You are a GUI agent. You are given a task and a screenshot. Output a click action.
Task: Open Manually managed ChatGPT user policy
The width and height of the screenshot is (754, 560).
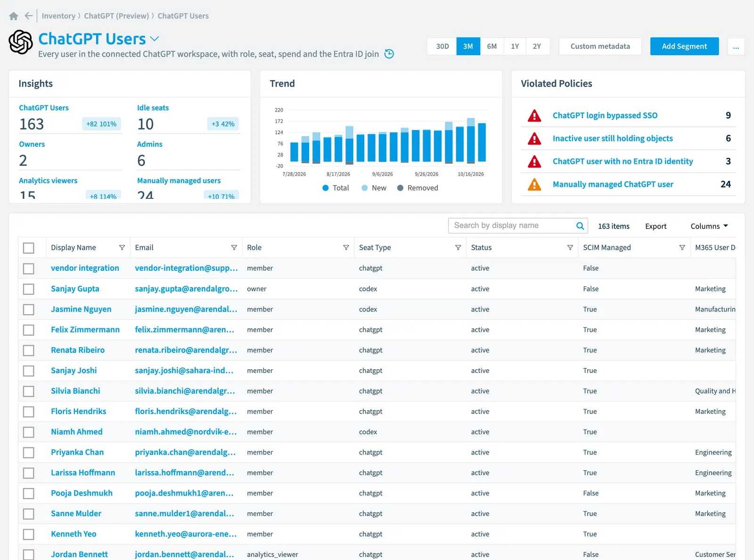613,184
